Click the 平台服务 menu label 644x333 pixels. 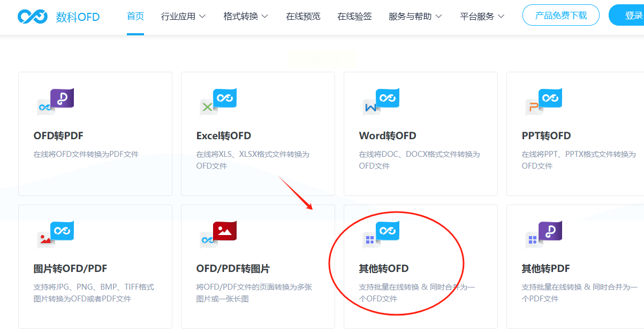click(477, 16)
